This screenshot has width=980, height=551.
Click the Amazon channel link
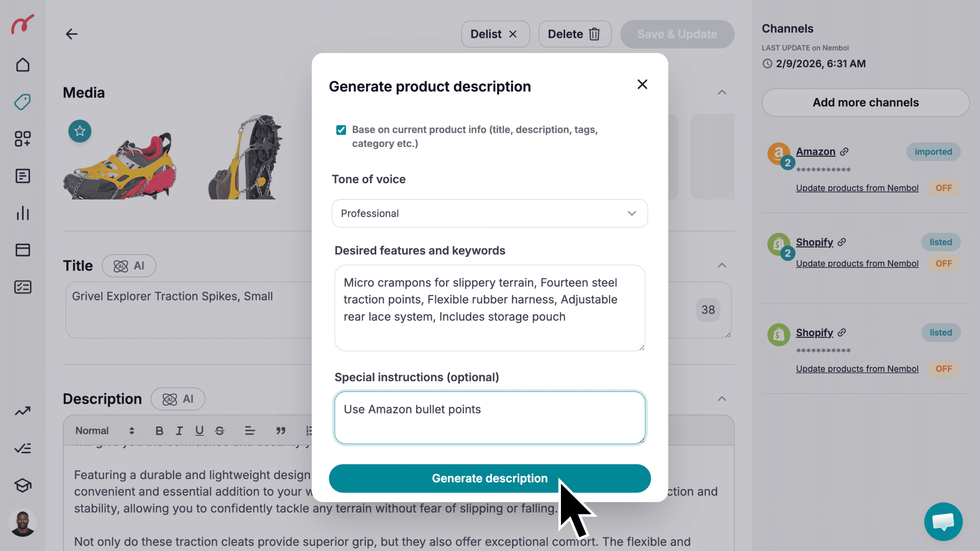point(815,152)
